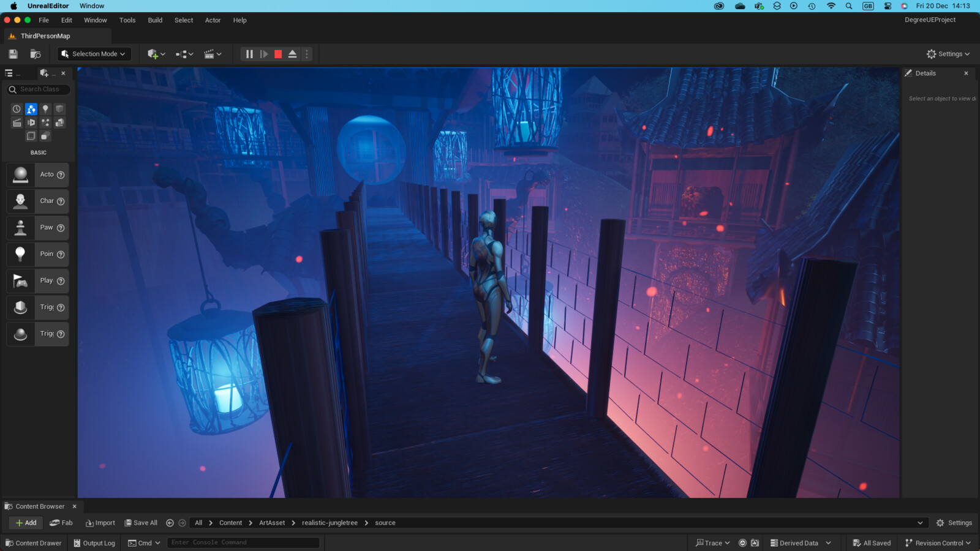Select the Volumes category icon
The height and width of the screenshot is (551, 980).
tap(31, 136)
